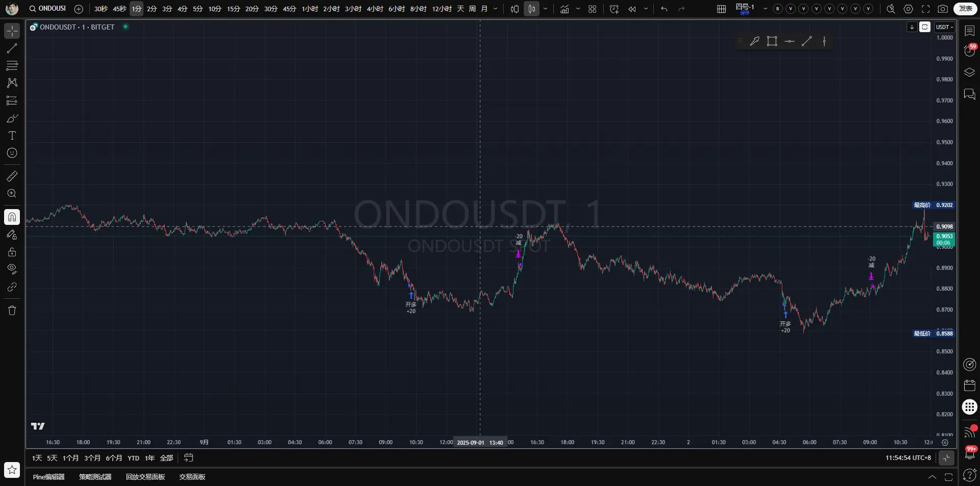Select the rectangle tool in floating toolbar

(772, 41)
